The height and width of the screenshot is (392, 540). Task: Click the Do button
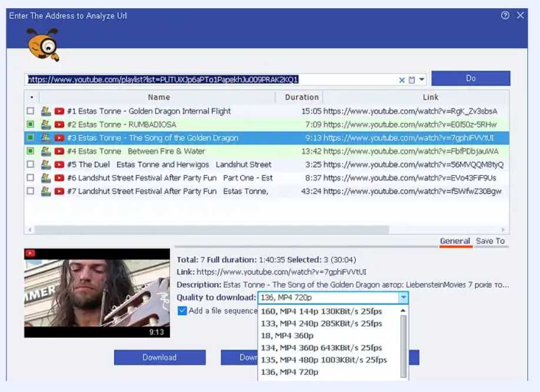(x=471, y=78)
